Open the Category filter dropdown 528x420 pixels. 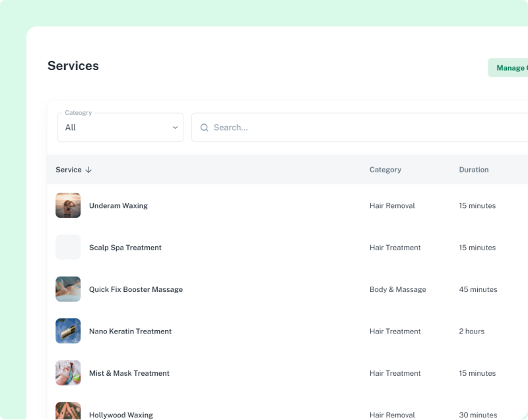click(120, 127)
